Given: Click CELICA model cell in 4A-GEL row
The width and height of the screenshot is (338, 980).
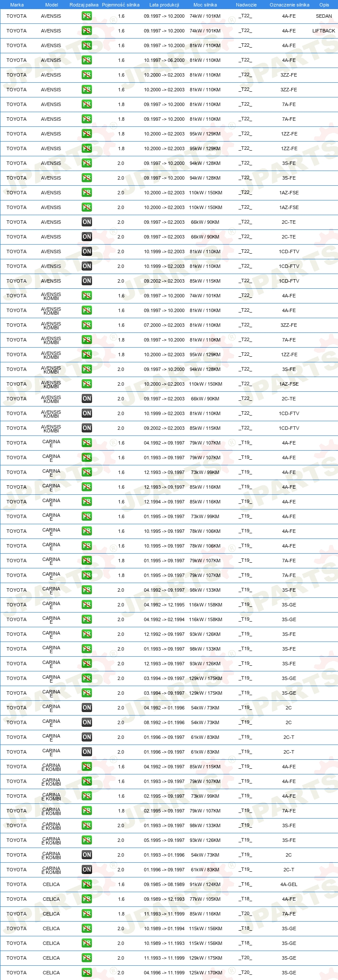Looking at the screenshot, I should click(x=51, y=884).
